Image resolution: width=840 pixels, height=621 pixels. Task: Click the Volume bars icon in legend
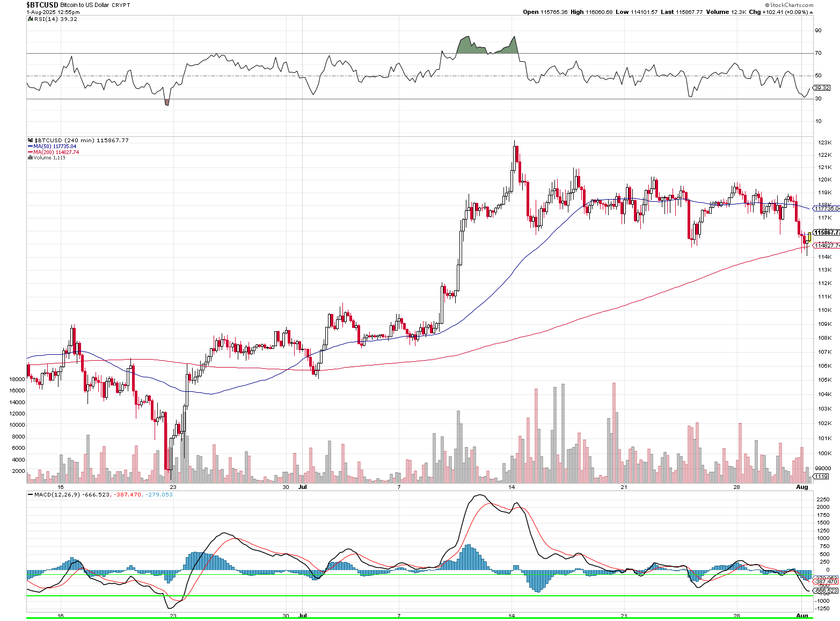[x=30, y=158]
